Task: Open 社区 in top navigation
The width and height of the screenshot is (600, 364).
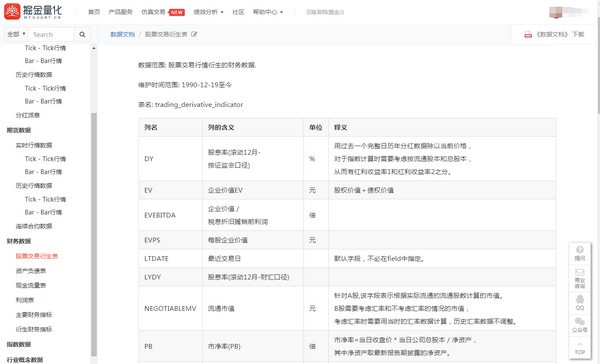Action: [x=238, y=12]
